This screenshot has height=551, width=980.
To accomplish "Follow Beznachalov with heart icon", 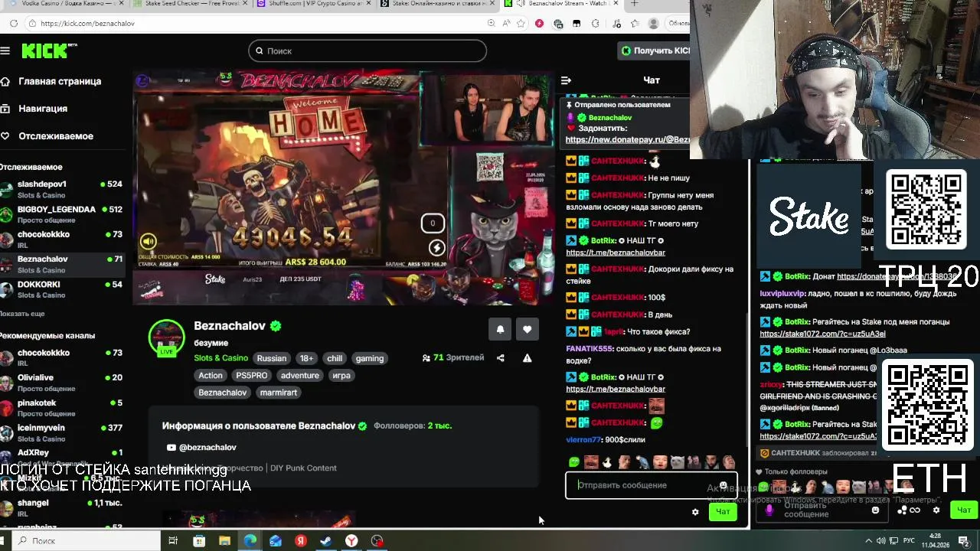I will 528,329.
